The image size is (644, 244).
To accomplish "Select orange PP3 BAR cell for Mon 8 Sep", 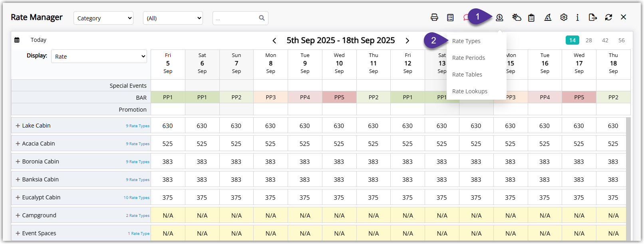I will (271, 97).
